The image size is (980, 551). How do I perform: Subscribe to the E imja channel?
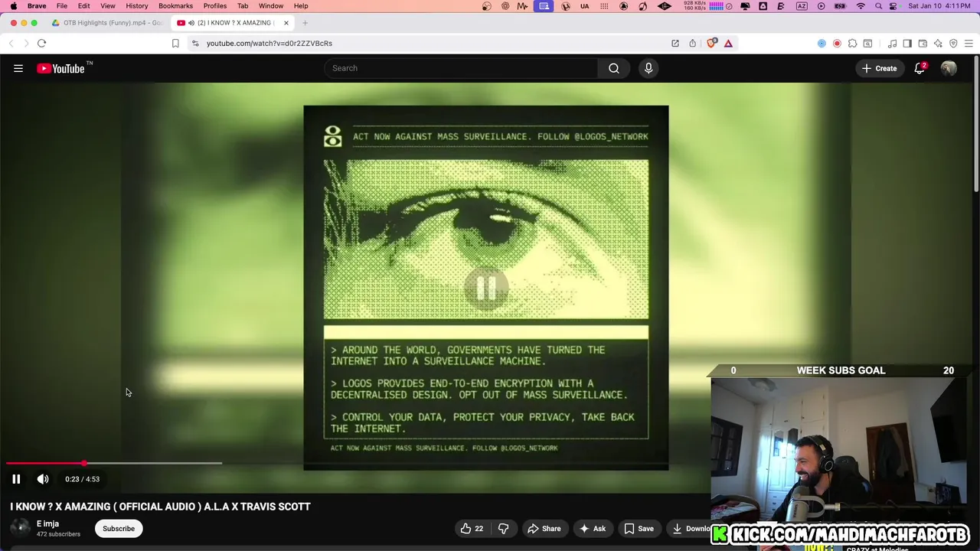click(119, 529)
